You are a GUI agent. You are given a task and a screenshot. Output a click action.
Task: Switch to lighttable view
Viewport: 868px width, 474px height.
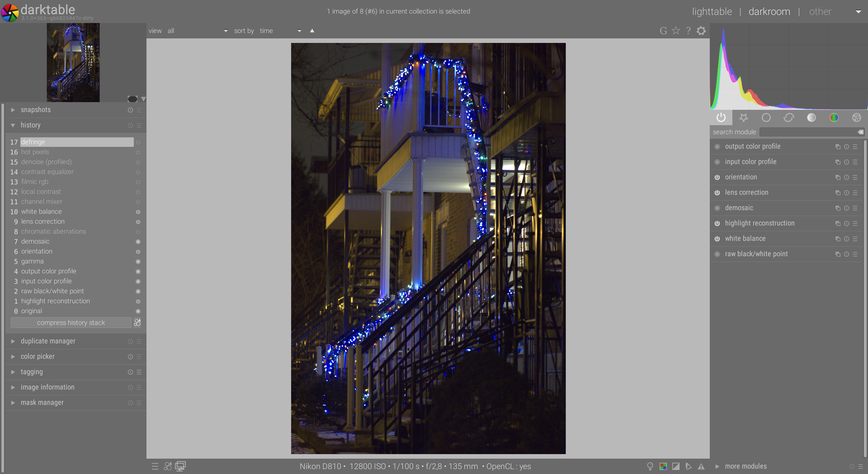(712, 12)
